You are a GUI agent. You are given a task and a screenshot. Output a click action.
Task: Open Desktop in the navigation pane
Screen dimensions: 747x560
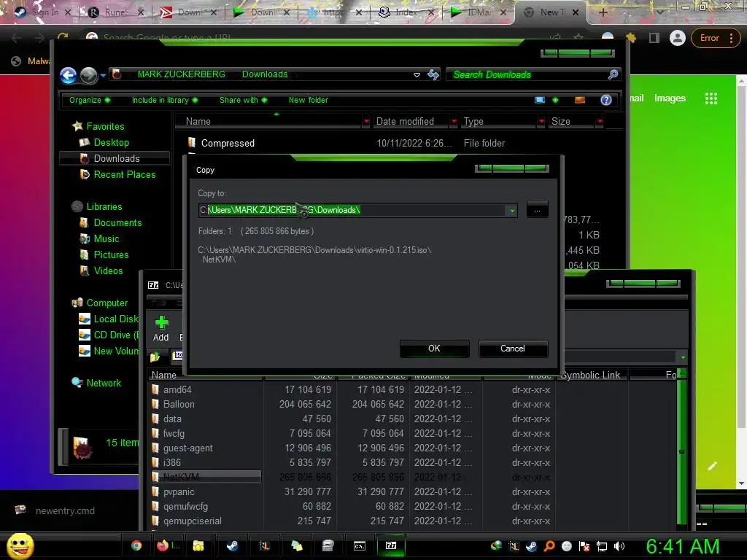(111, 142)
